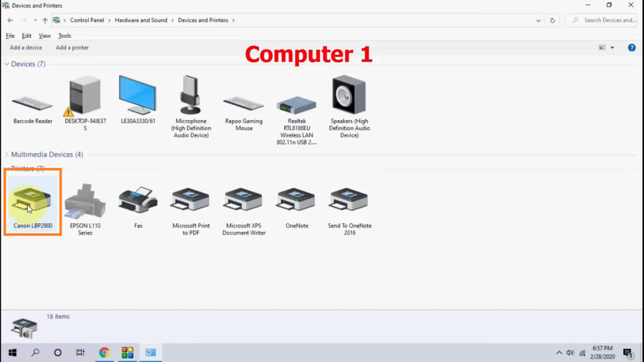Screen dimensions: 644x362
Task: Open the Tools menu
Action: (65, 35)
